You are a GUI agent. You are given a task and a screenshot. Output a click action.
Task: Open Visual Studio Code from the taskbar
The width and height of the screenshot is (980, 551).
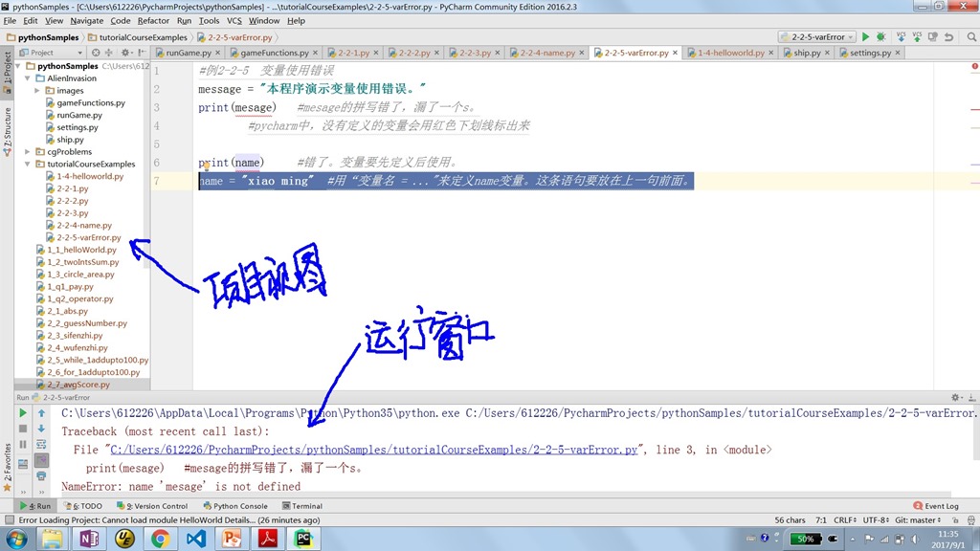click(x=196, y=539)
